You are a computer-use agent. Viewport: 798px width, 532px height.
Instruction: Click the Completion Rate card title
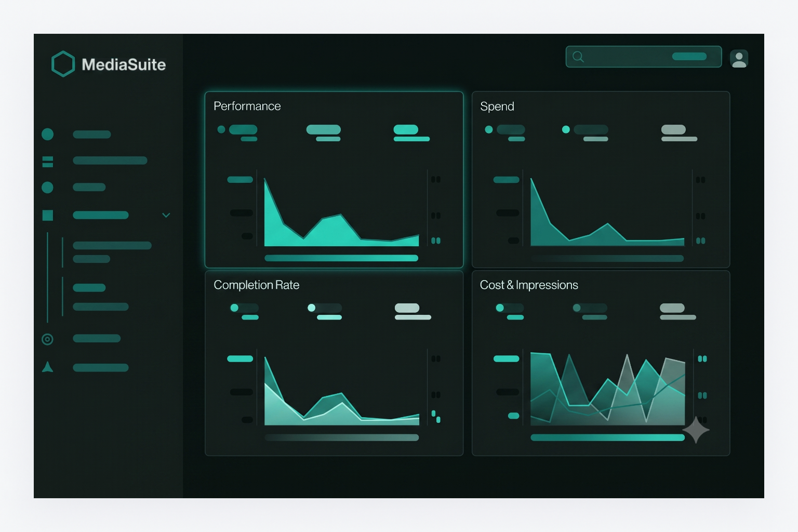(x=257, y=285)
